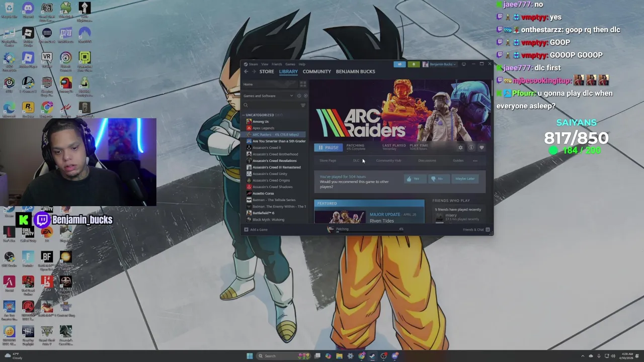The image size is (644, 362).
Task: Open Benjamin Bucks account dropdown
Action: (x=440, y=64)
